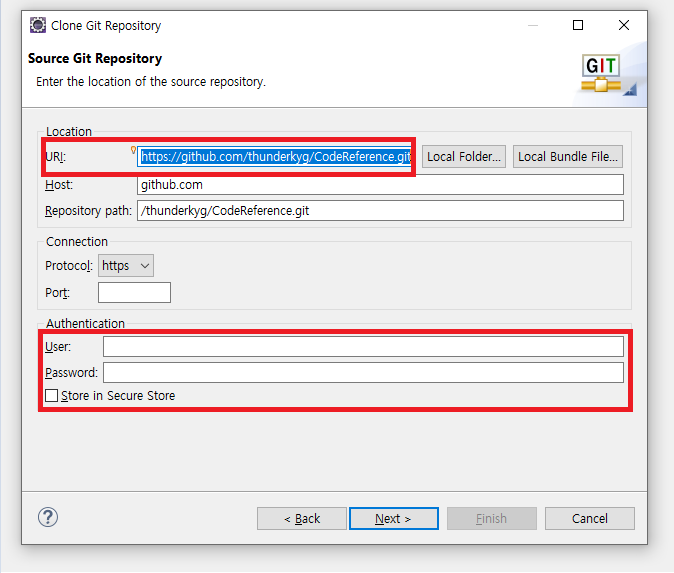Focus the User authentication field
The width and height of the screenshot is (674, 573).
[x=363, y=346]
